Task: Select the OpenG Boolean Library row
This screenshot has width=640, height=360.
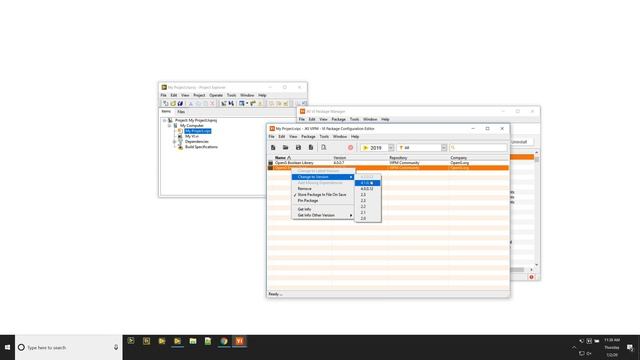Action: tap(388, 162)
